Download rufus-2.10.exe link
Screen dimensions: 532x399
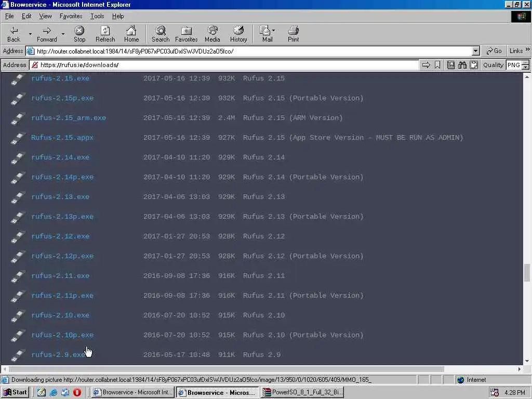coord(60,315)
